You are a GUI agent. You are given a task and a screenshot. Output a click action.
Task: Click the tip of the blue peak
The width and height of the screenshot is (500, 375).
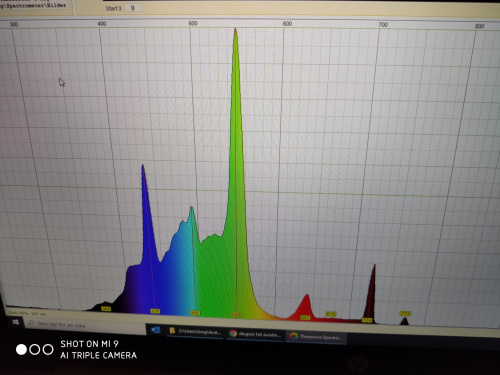143,165
